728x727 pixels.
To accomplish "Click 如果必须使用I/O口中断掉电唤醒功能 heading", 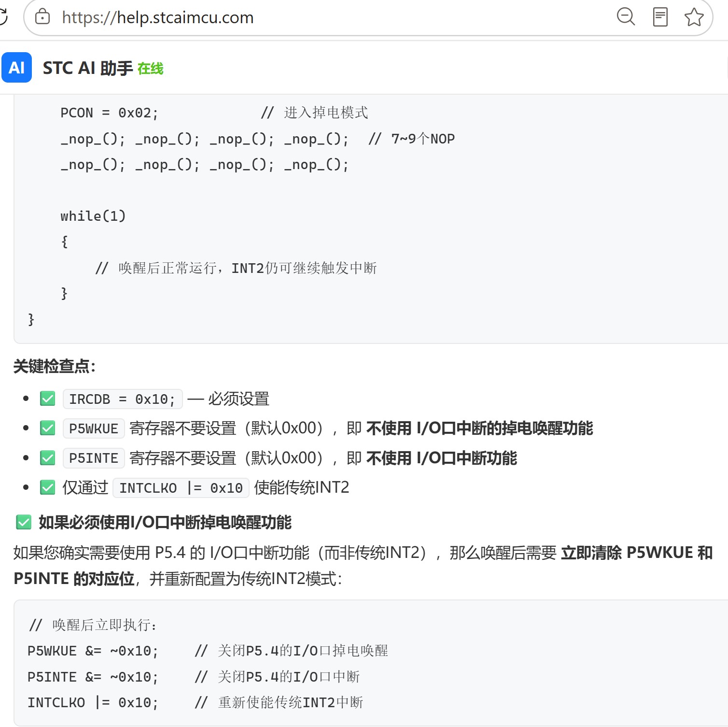I will coord(165,523).
